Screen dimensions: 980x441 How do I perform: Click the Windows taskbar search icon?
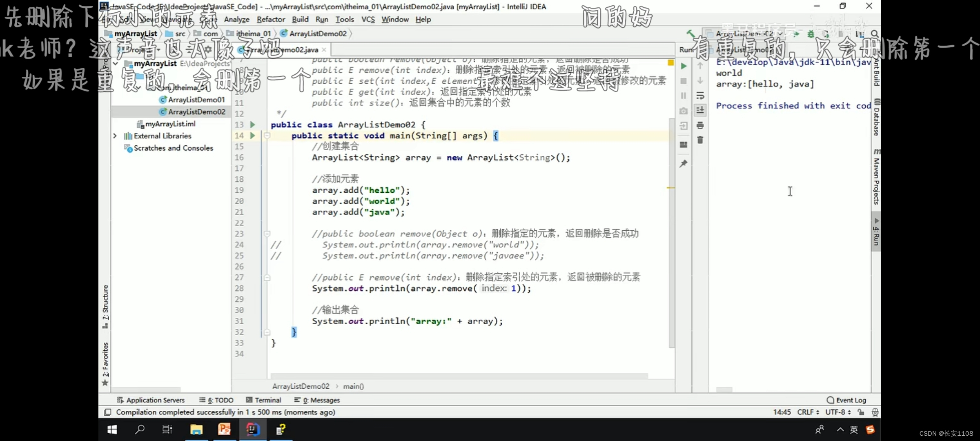click(140, 429)
